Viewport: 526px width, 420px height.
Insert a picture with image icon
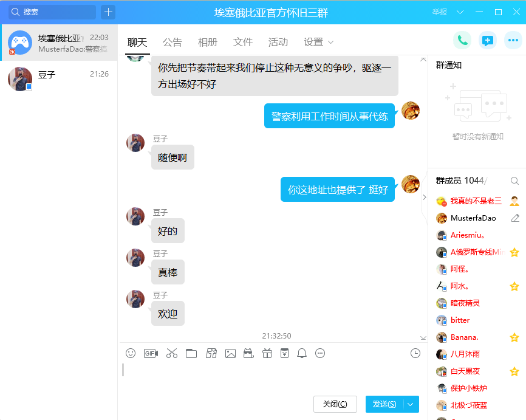[x=230, y=353]
